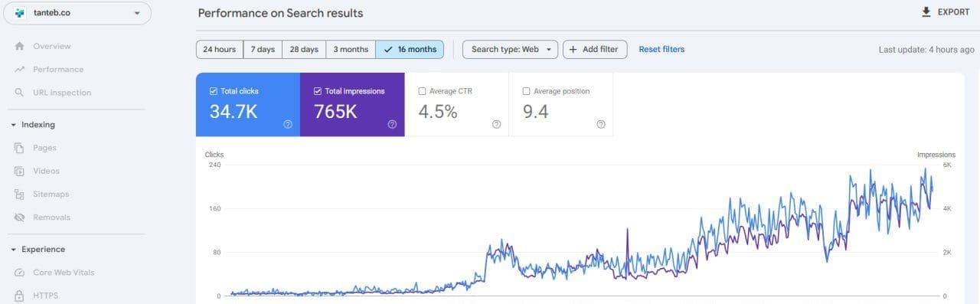Uncheck the Total clicks checkbox
Viewport: 980px width, 304px height.
(214, 91)
